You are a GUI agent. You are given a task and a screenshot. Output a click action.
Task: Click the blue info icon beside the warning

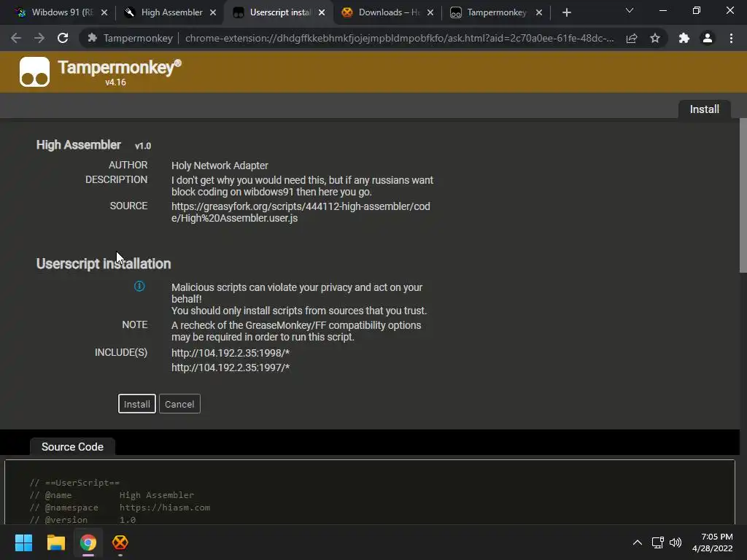point(139,286)
